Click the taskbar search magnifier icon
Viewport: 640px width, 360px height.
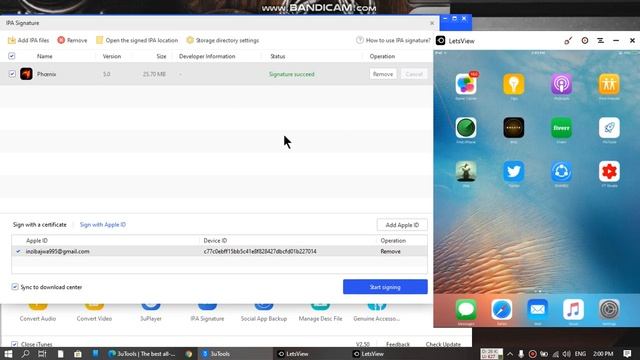25,354
